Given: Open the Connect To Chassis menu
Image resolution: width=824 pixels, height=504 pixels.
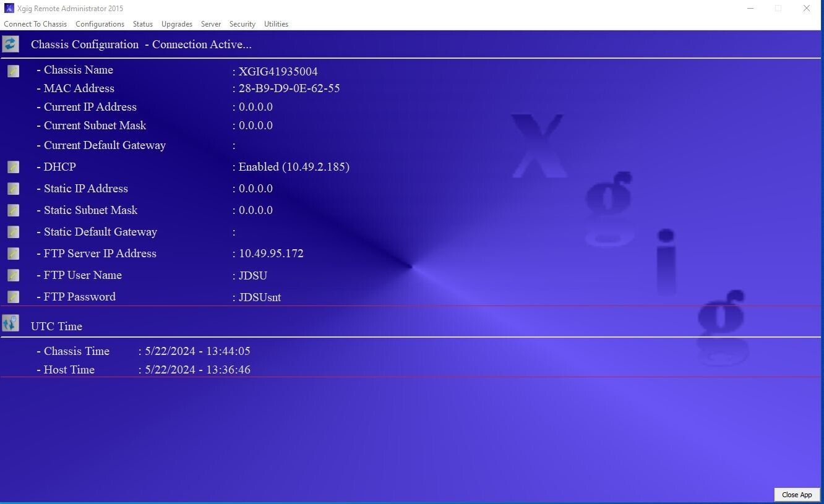Looking at the screenshot, I should click(x=35, y=24).
